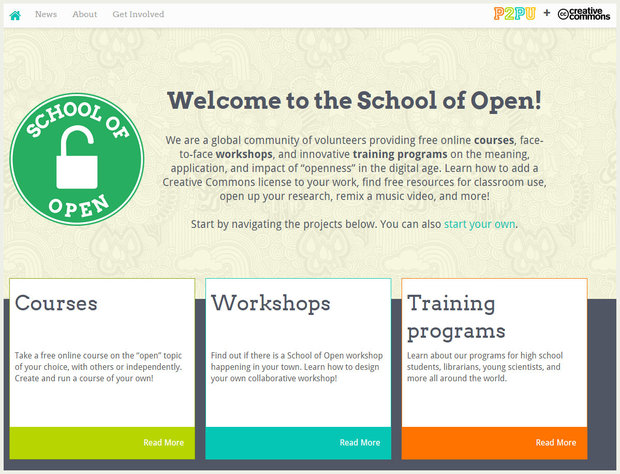This screenshot has height=474, width=620.
Task: Select Get Involved in the navigation bar
Action: (x=138, y=15)
